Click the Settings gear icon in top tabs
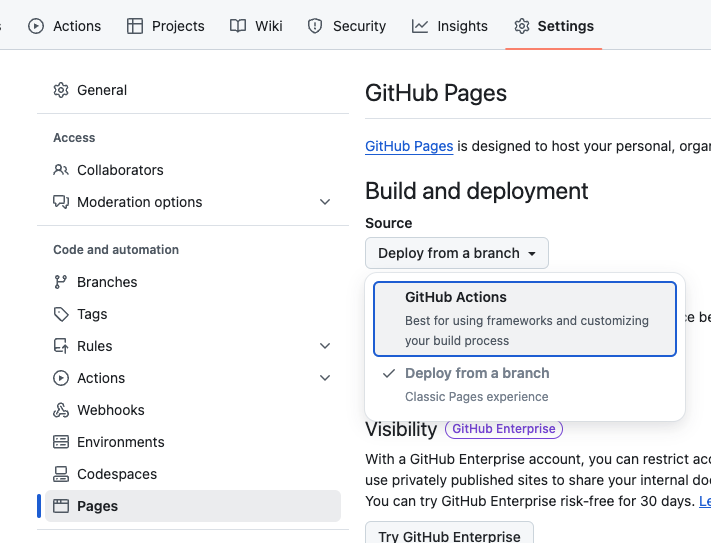711x543 pixels. click(x=522, y=26)
